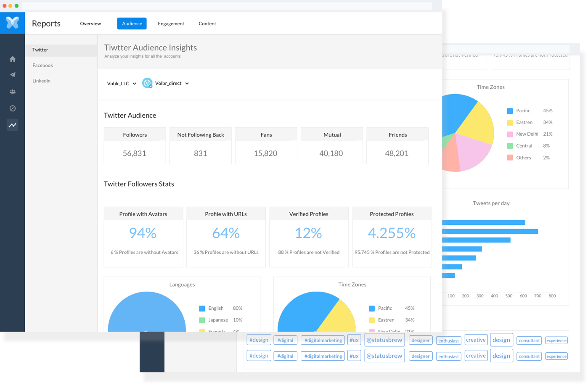Viewport: 588px width, 385px height.
Task: Click the bottom-row creative tag
Action: 476,356
